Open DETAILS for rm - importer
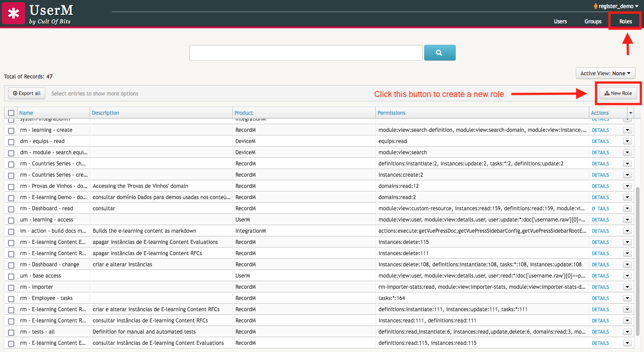Viewport: 644px width, 352px height. point(600,287)
